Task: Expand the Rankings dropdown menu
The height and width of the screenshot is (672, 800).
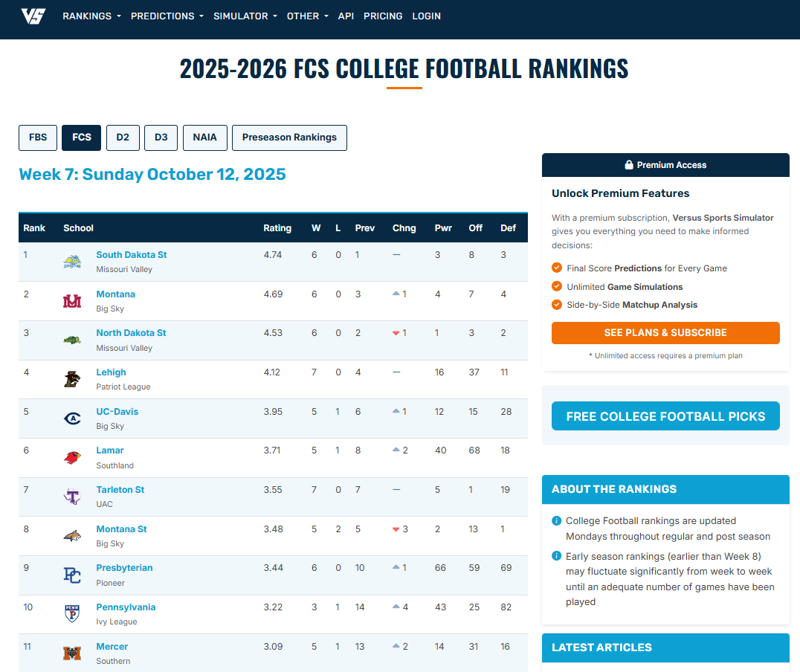Action: [x=91, y=16]
